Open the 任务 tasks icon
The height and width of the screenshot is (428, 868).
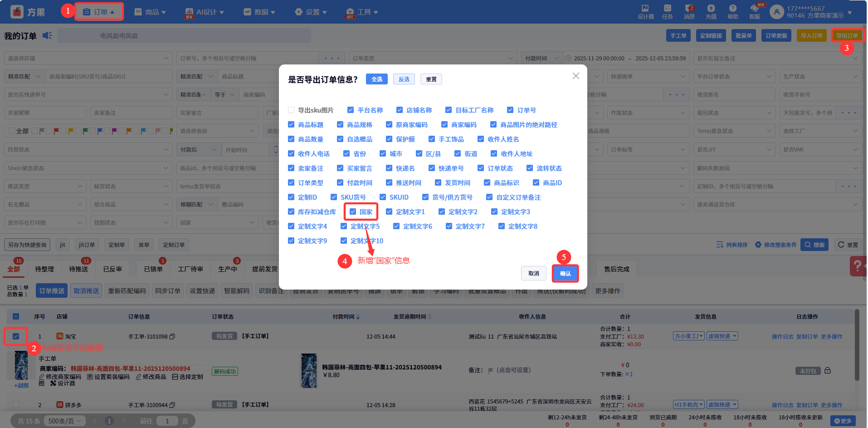[668, 8]
